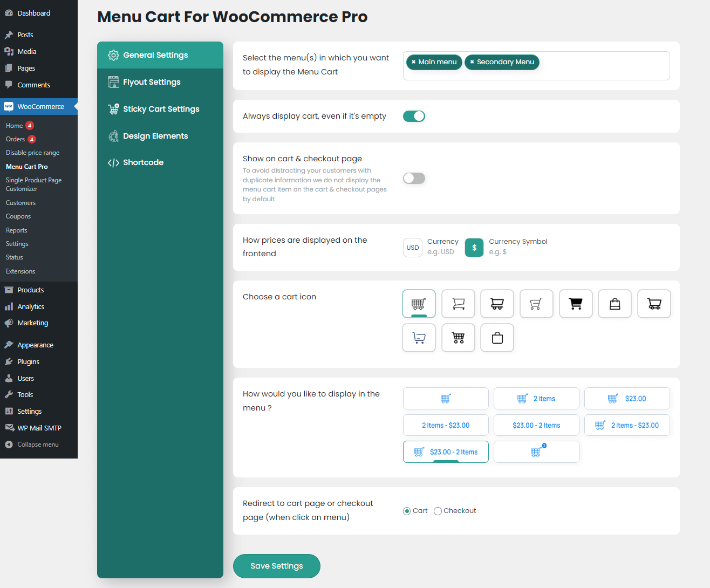Choose cart icon with count badge display

[x=536, y=452]
